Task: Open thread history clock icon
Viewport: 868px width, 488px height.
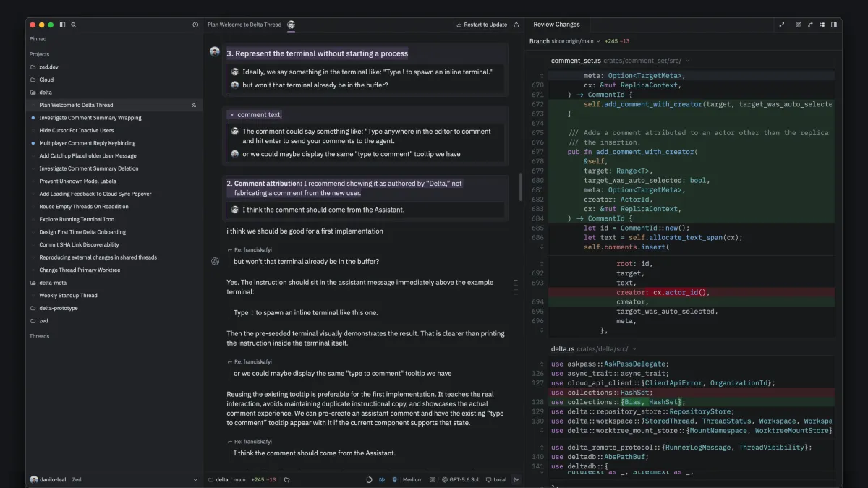Action: [x=195, y=25]
